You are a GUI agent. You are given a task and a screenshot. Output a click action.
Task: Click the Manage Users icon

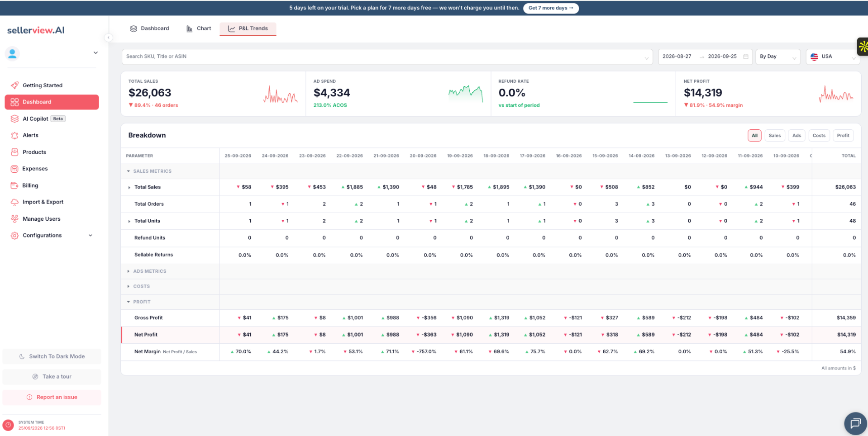pyautogui.click(x=14, y=219)
